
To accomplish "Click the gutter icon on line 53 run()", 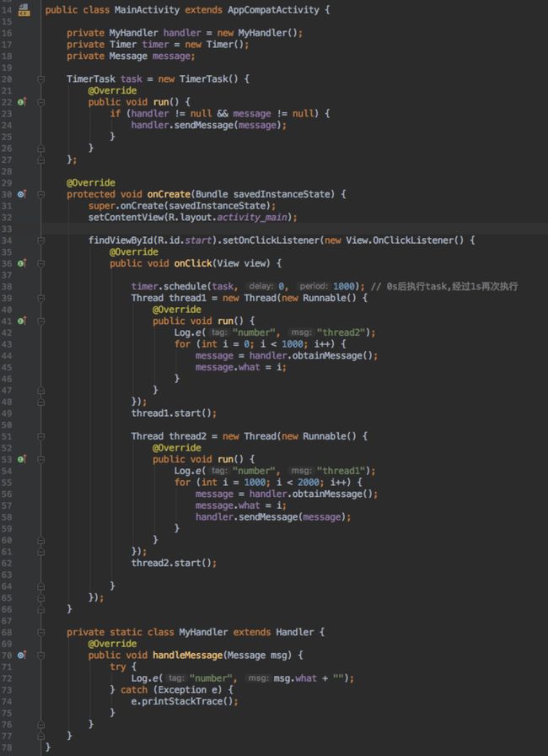I will pyautogui.click(x=22, y=459).
